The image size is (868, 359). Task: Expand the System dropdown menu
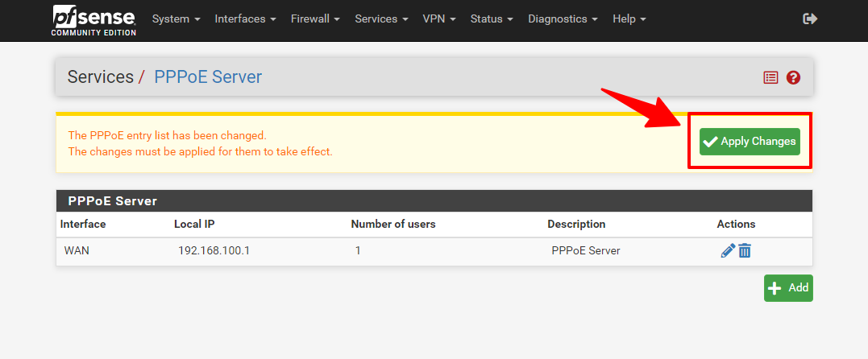pos(176,19)
